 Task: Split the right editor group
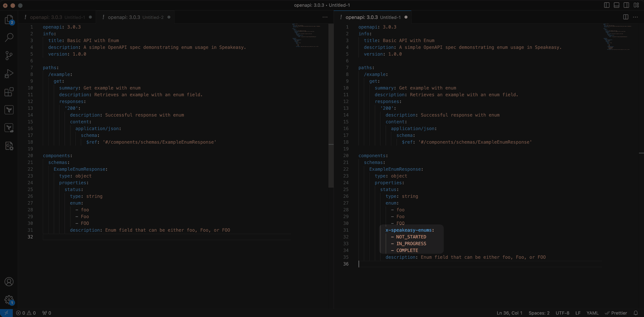coord(625,17)
